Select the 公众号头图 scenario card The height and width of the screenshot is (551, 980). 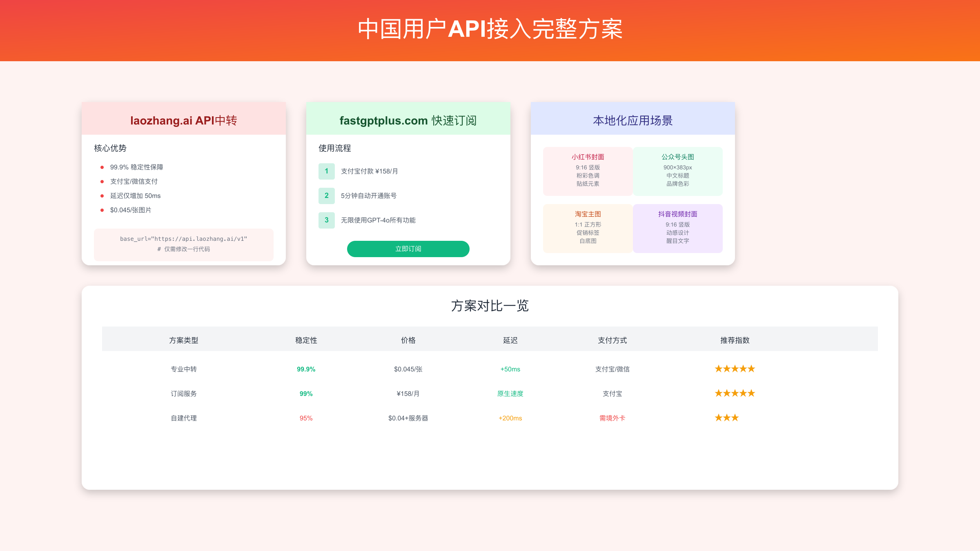(x=678, y=171)
